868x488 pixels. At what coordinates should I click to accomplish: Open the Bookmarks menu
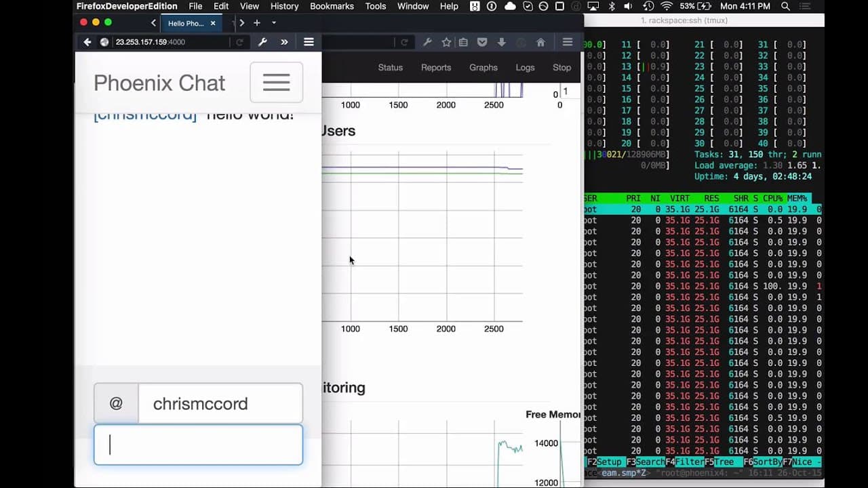(x=332, y=6)
